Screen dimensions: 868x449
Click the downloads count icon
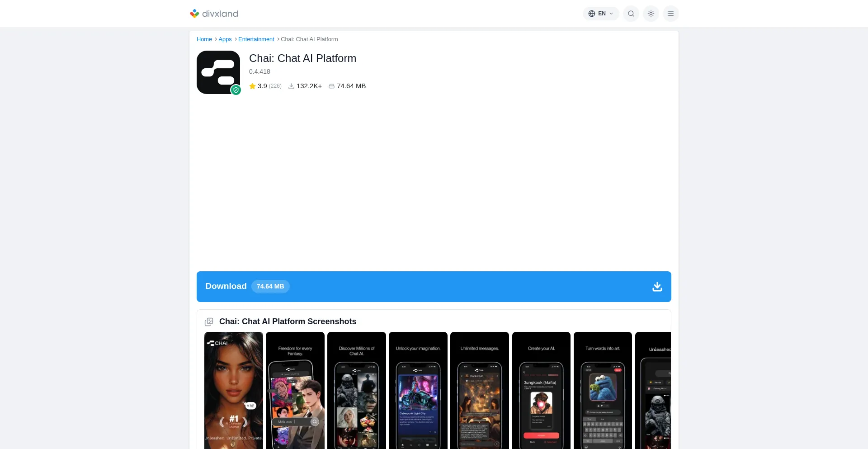coord(292,86)
